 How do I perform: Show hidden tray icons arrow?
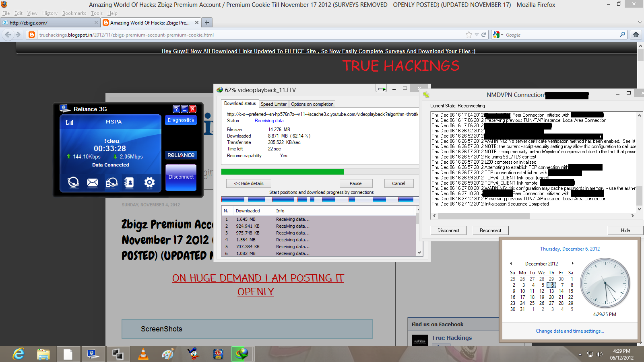tap(580, 354)
